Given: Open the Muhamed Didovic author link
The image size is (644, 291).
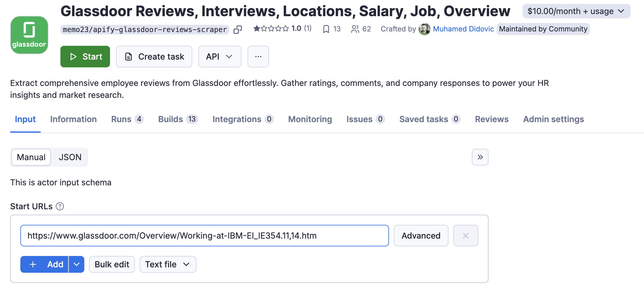Looking at the screenshot, I should [x=463, y=29].
